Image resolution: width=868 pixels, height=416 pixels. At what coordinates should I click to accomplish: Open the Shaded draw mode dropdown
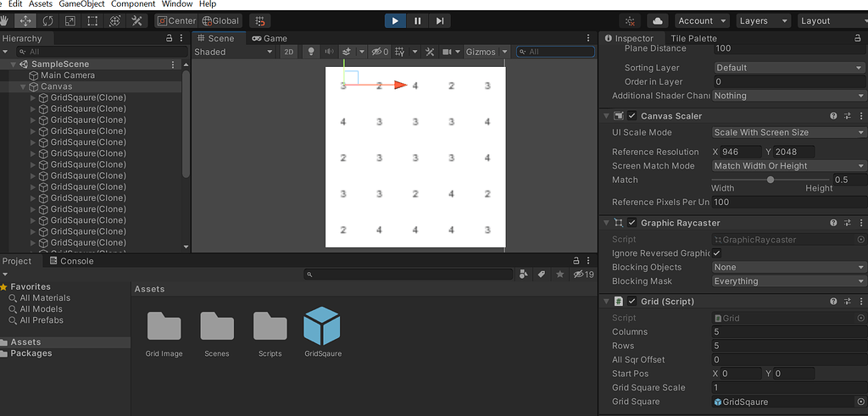[234, 52]
